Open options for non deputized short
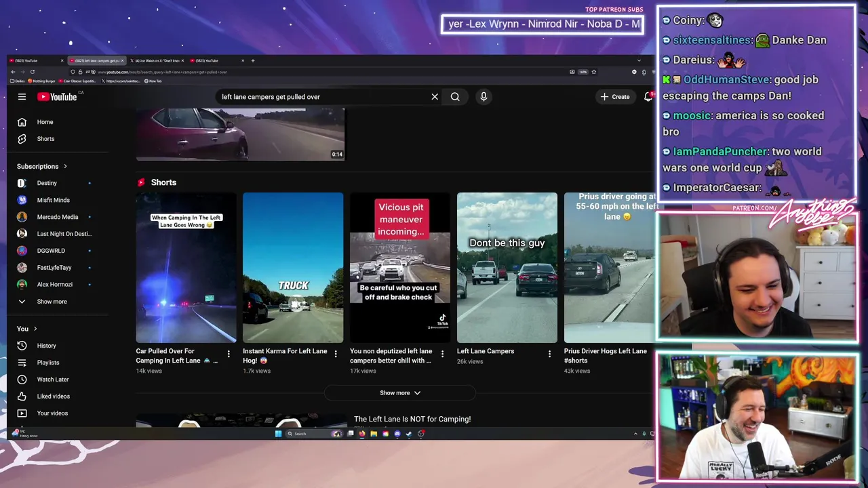 point(443,354)
